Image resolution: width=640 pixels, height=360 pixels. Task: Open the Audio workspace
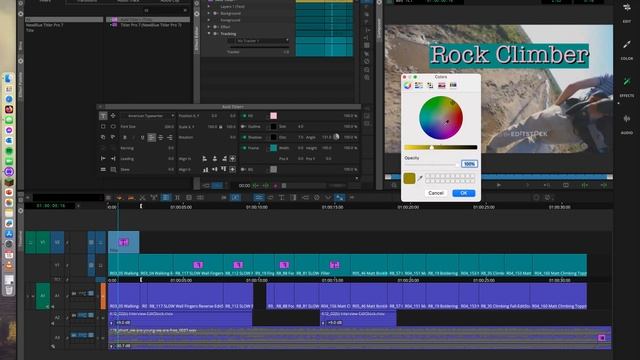(x=627, y=124)
